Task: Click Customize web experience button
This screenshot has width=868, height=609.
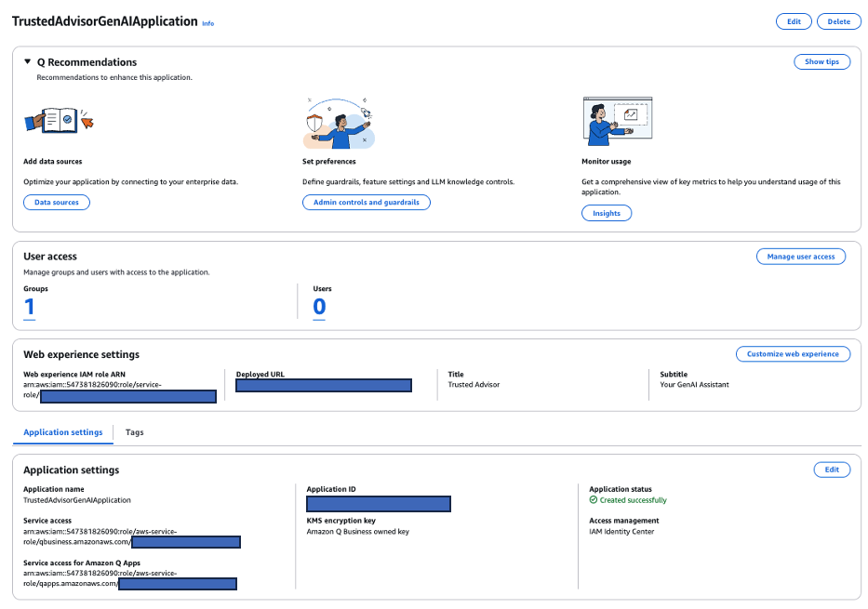Action: pos(793,354)
